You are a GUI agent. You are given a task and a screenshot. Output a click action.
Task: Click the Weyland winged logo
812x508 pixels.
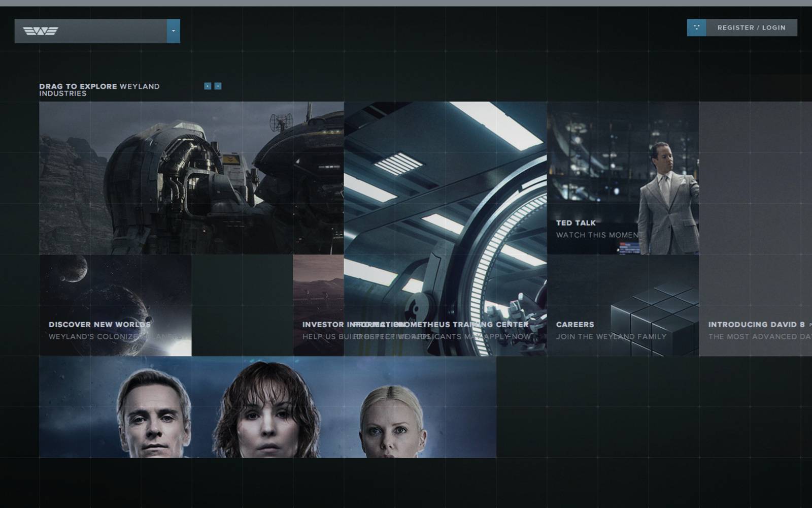pos(41,31)
